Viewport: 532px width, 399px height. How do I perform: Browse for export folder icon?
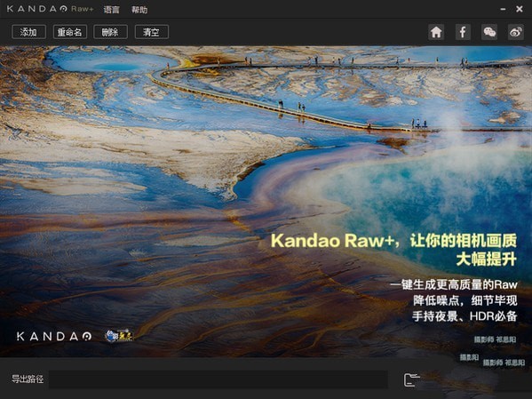point(411,379)
